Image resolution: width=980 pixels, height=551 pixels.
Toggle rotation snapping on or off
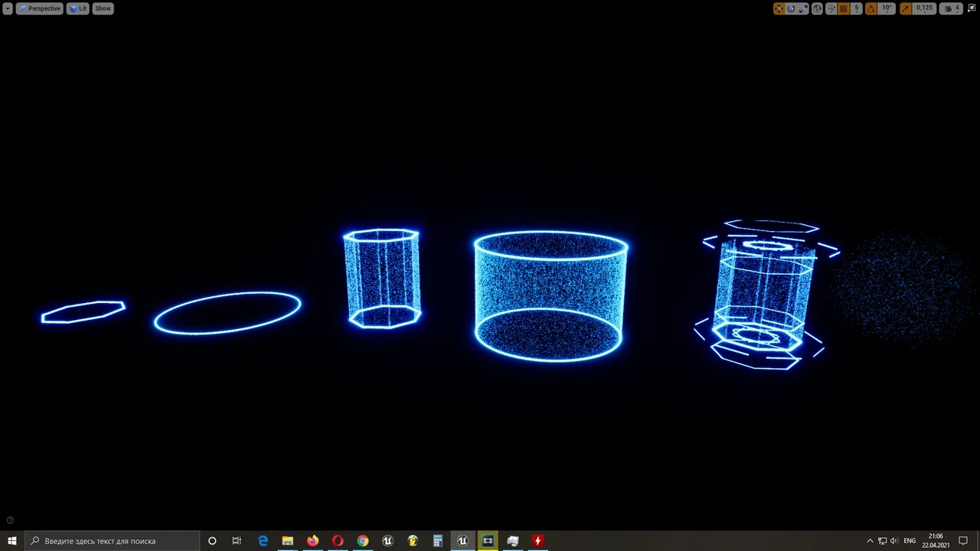click(871, 8)
